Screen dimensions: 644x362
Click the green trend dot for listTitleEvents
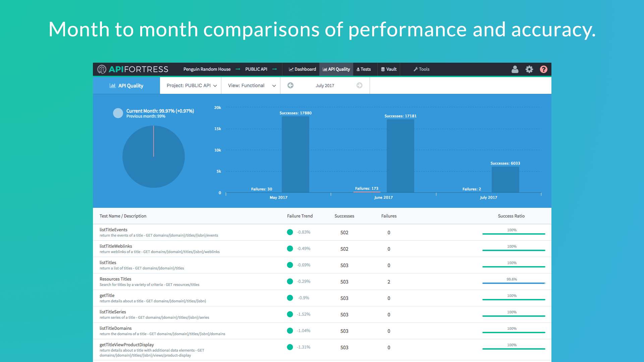click(x=290, y=232)
